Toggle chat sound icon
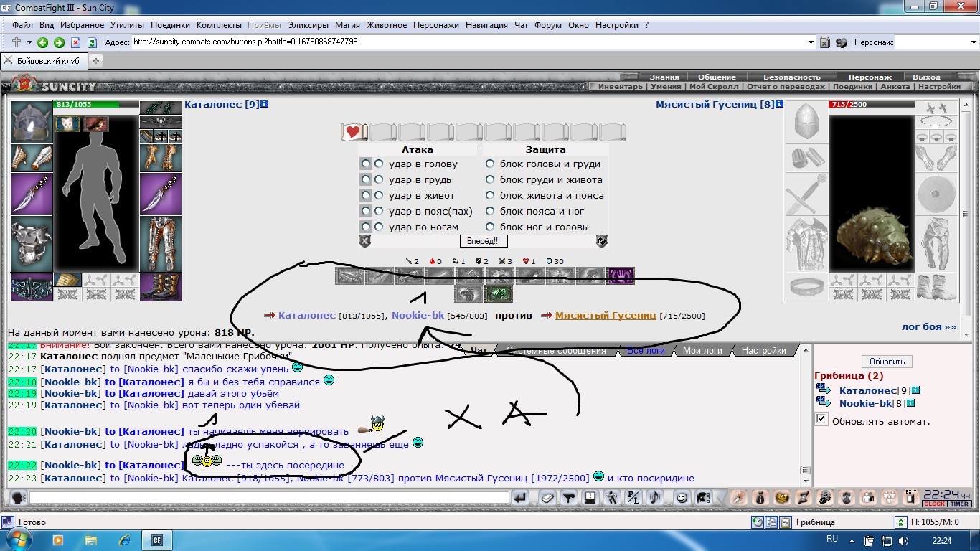Screen dimensions: 980x551 (654, 497)
